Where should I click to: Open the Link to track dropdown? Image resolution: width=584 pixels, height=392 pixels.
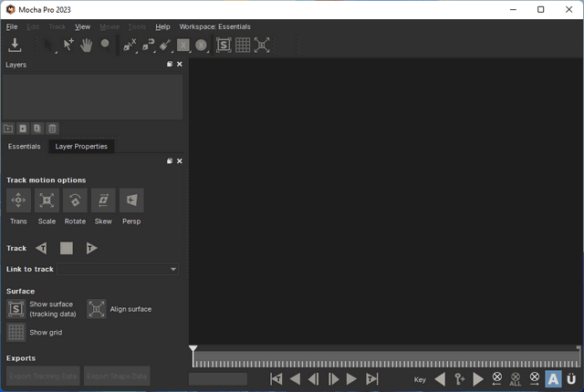(x=119, y=269)
